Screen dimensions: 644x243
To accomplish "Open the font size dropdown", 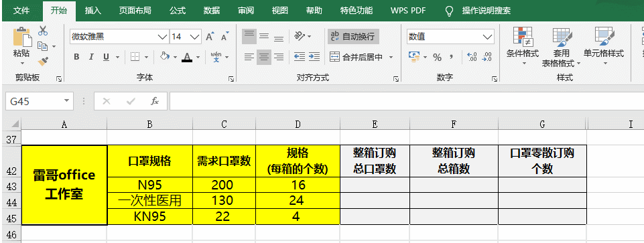I will (x=196, y=37).
